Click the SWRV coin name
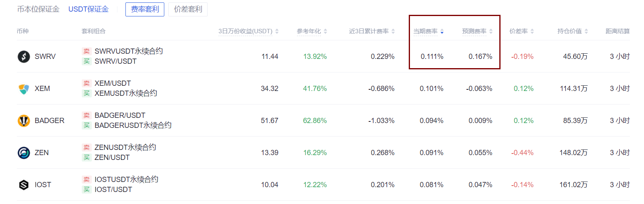 click(x=45, y=57)
